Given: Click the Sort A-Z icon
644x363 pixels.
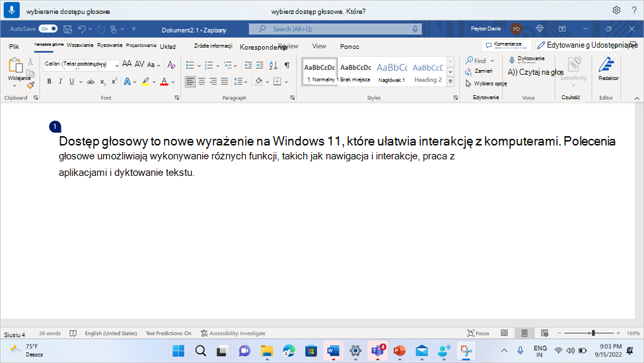Looking at the screenshot, I should pos(273,65).
